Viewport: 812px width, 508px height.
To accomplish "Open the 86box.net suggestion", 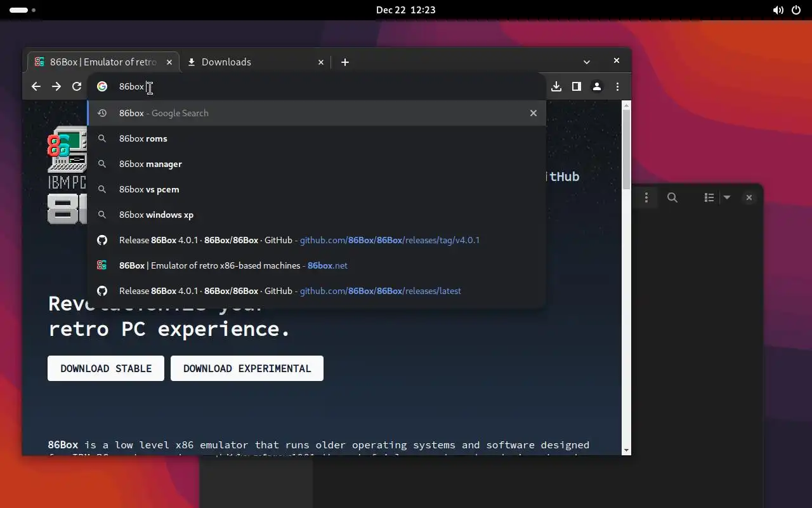I will click(317, 265).
